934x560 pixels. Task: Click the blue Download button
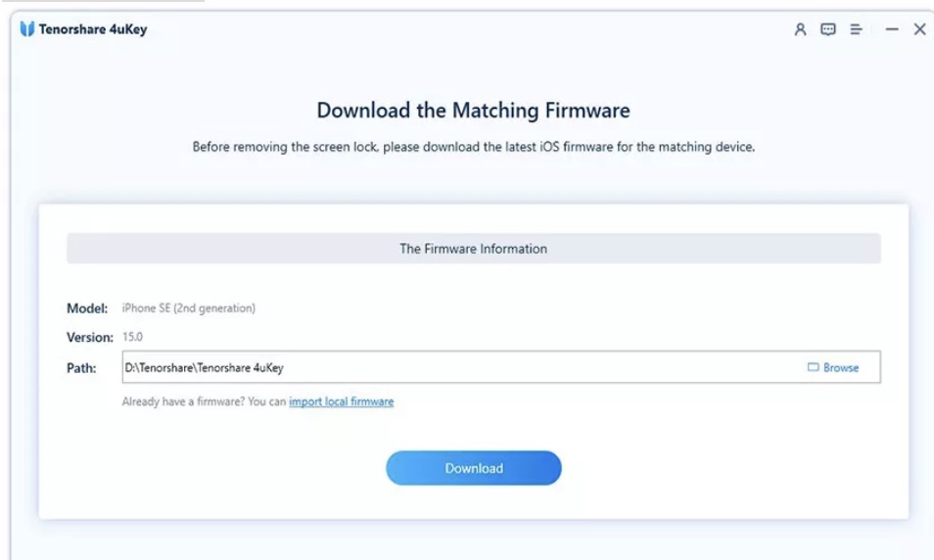tap(474, 468)
